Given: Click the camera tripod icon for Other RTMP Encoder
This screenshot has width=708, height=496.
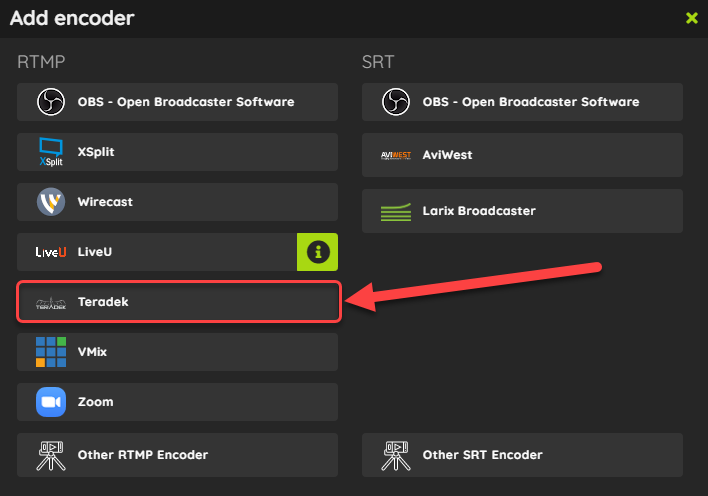Looking at the screenshot, I should point(51,456).
